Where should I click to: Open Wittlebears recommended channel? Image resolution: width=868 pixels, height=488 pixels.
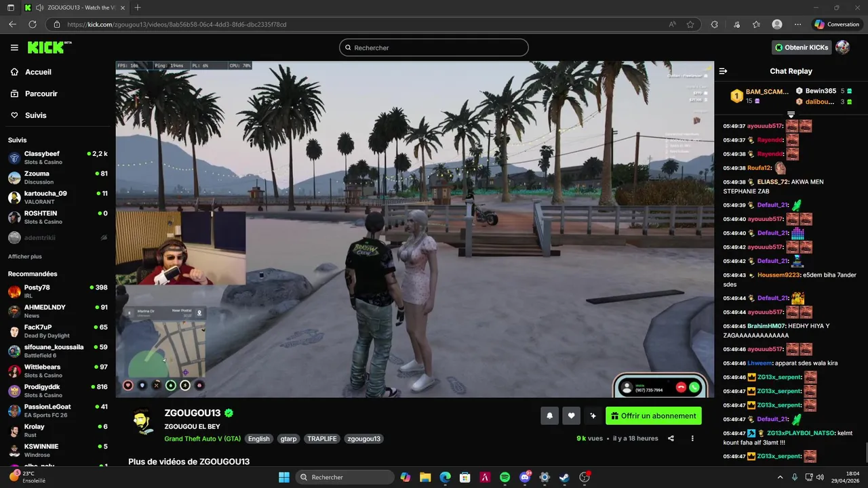click(58, 371)
